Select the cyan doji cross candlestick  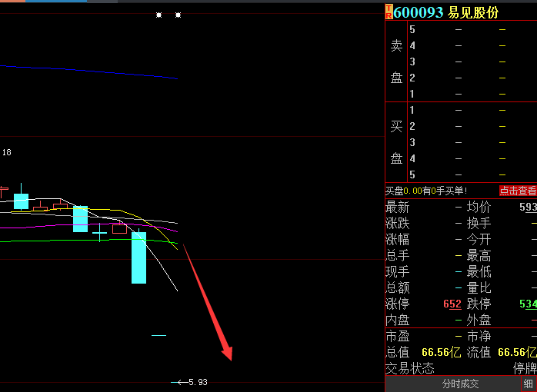pos(100,233)
